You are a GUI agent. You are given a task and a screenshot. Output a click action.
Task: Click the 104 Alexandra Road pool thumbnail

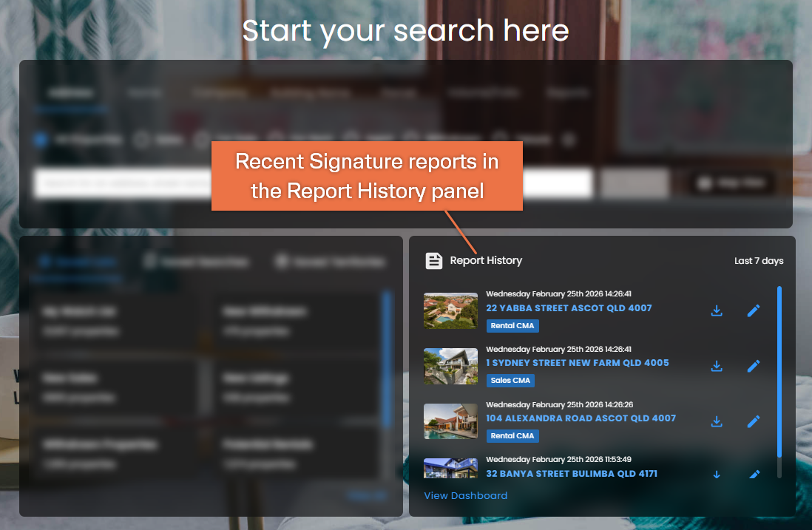[x=450, y=422]
